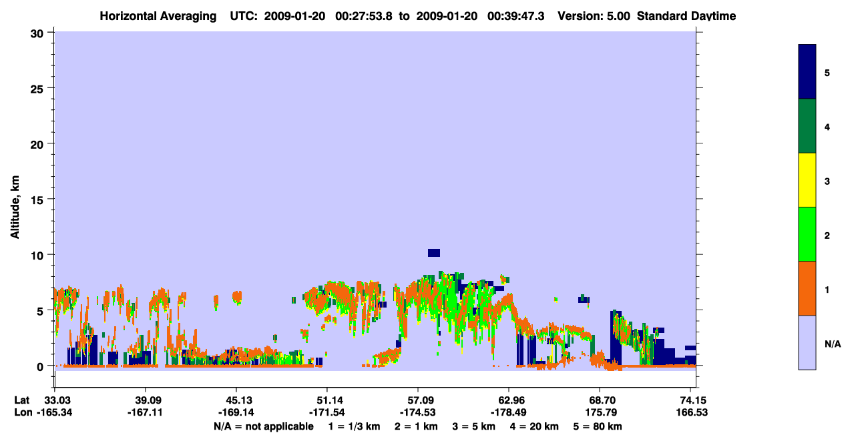Click the latitude value '39.09'
Viewport: 868px width, 445px height.
click(x=146, y=400)
